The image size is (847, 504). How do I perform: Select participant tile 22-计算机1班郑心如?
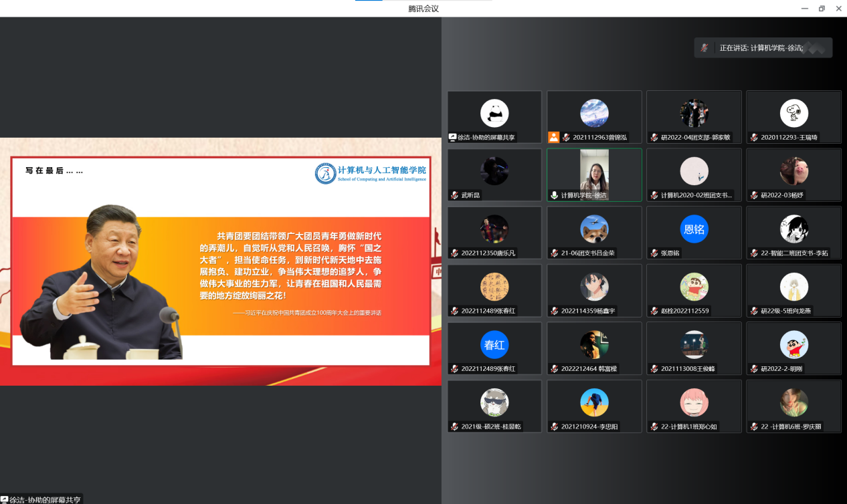[694, 406]
